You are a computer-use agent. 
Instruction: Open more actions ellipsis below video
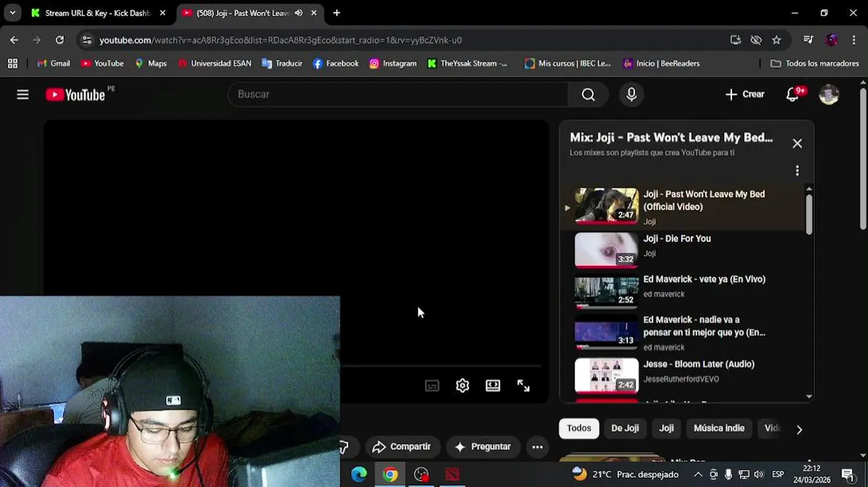click(537, 446)
